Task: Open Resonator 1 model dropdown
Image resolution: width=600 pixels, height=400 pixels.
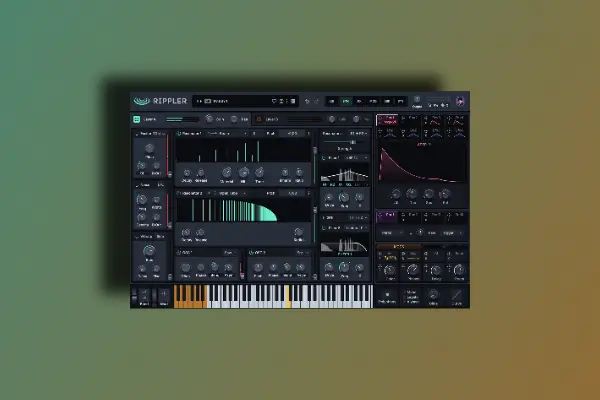Action: click(227, 134)
